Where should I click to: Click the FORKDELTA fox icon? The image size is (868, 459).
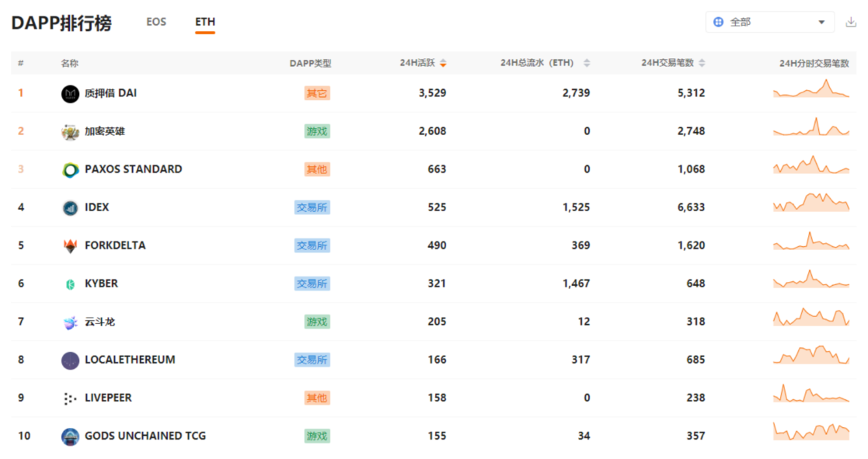tap(70, 246)
